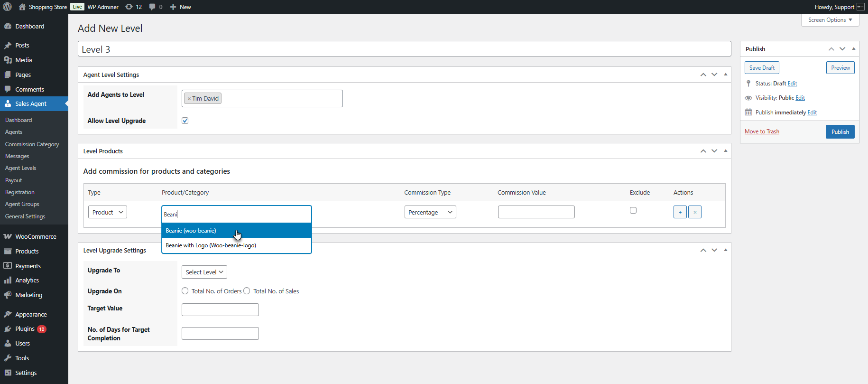The height and width of the screenshot is (384, 868).
Task: Open the Commission Type Percentage dropdown
Action: pyautogui.click(x=430, y=212)
